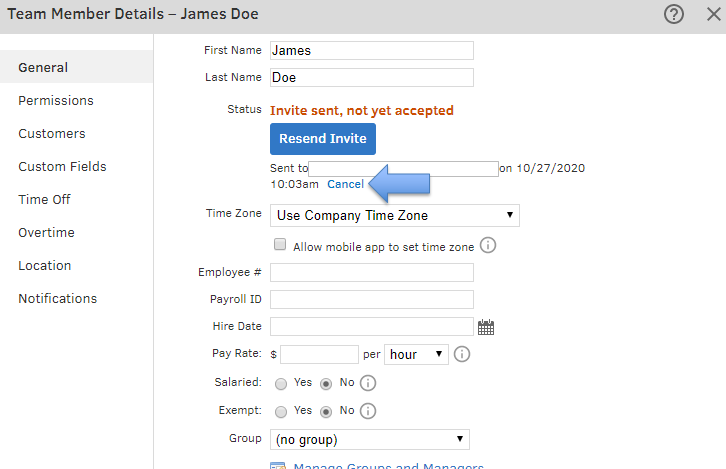Cancel the sent invite link
726x469 pixels.
[x=345, y=185]
